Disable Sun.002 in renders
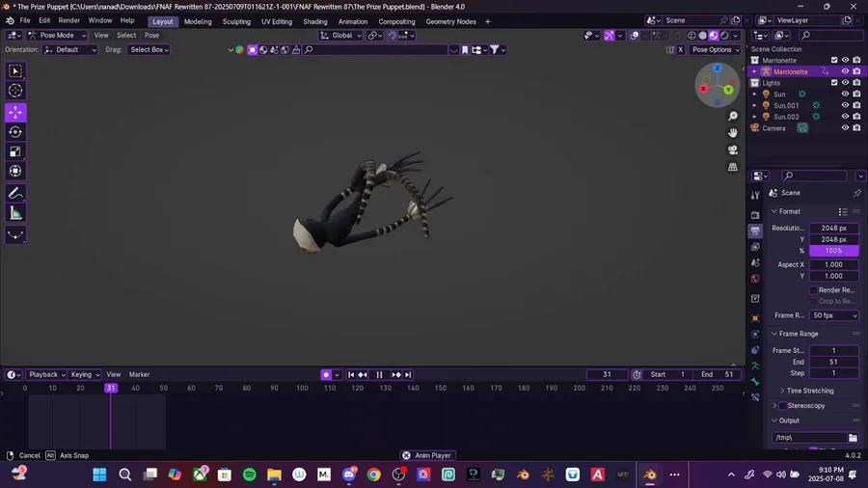 [x=857, y=117]
